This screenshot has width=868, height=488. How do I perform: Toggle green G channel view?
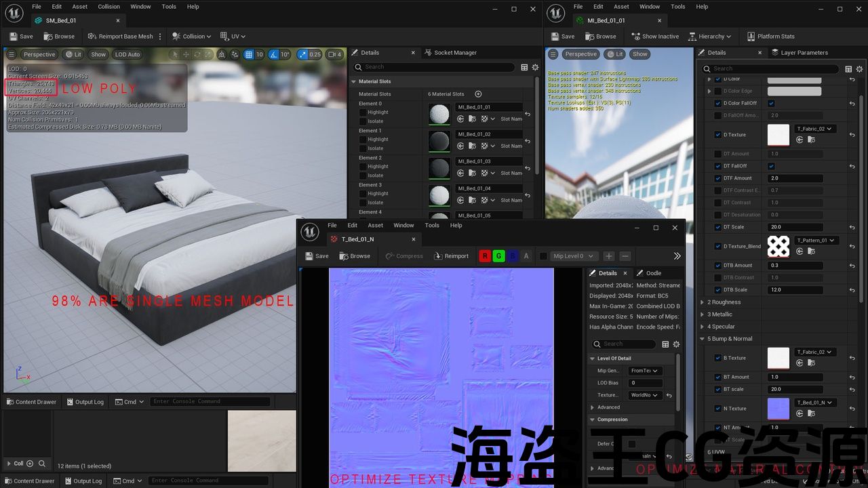(x=498, y=256)
